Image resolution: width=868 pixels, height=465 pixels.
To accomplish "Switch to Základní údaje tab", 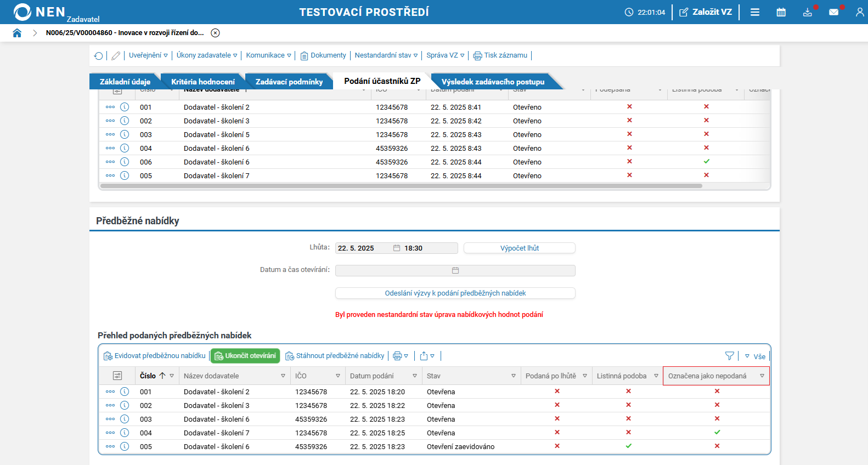I will click(125, 82).
